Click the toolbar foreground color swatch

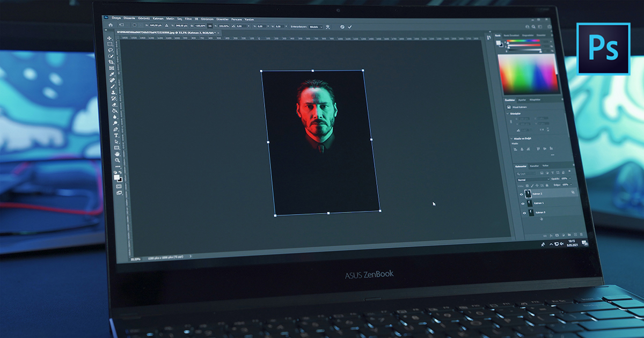click(x=116, y=177)
